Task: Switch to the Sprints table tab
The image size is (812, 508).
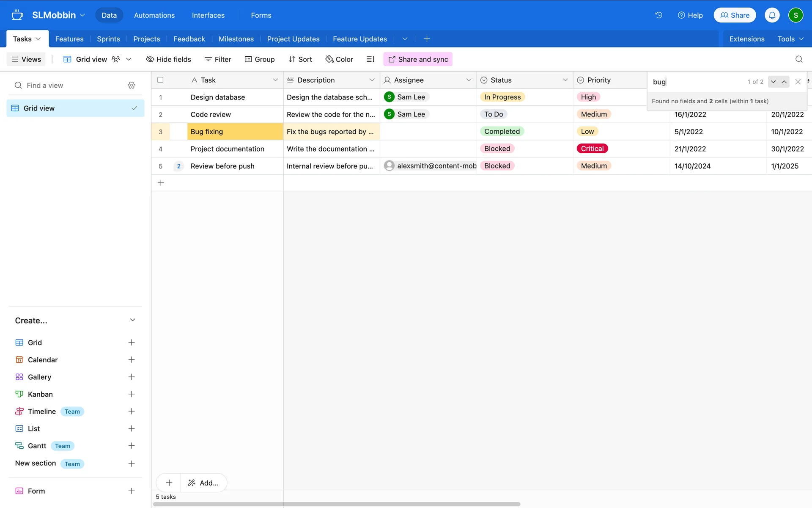Action: 108,39
